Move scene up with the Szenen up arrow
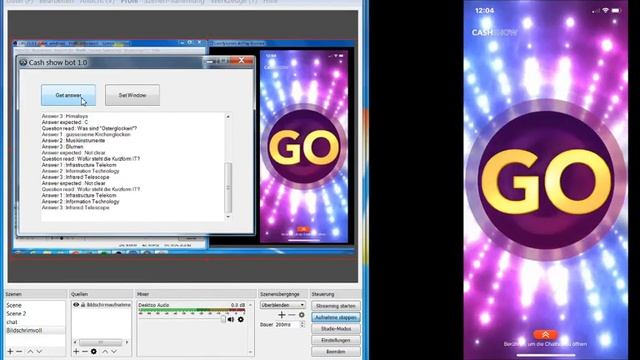 (30, 351)
